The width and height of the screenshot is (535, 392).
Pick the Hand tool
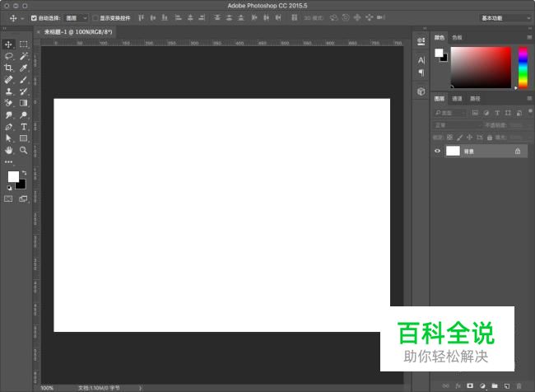pos(9,151)
